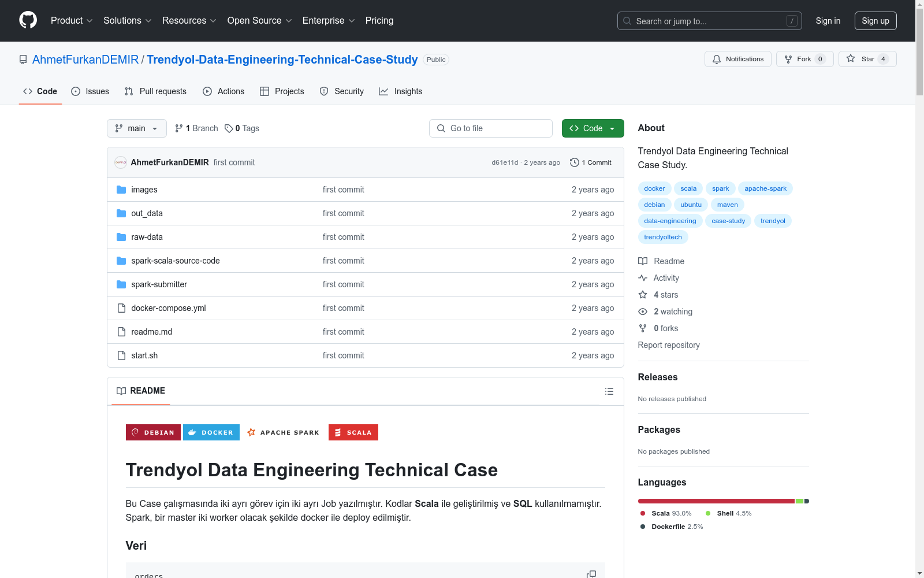Screen dimensions: 924x578
Task: Click the spark-submitter folder icon
Action: [121, 284]
